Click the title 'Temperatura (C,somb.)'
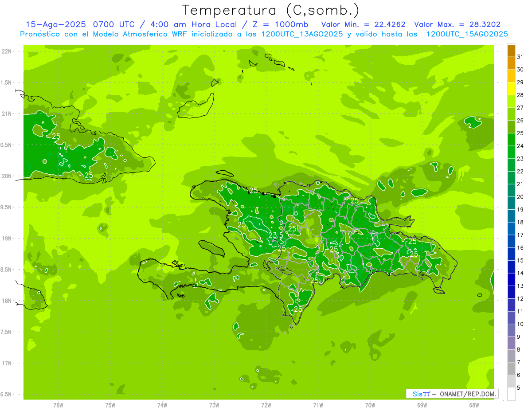532x411 pixels. tap(270, 10)
